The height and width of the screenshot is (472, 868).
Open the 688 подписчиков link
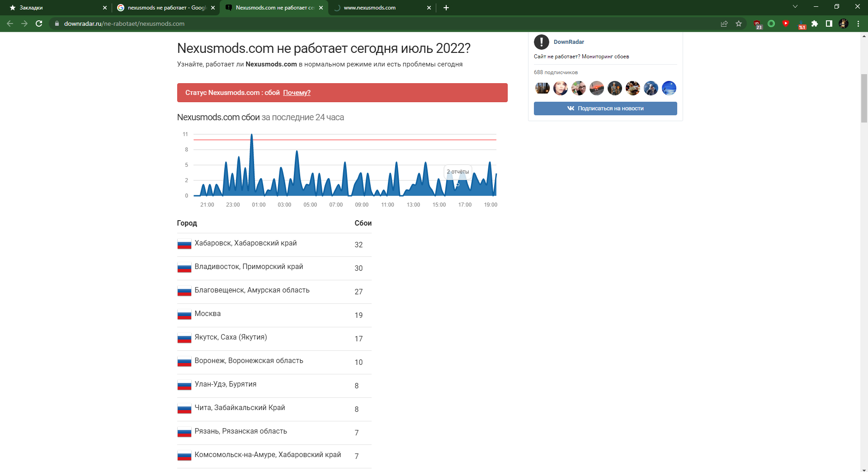click(556, 72)
